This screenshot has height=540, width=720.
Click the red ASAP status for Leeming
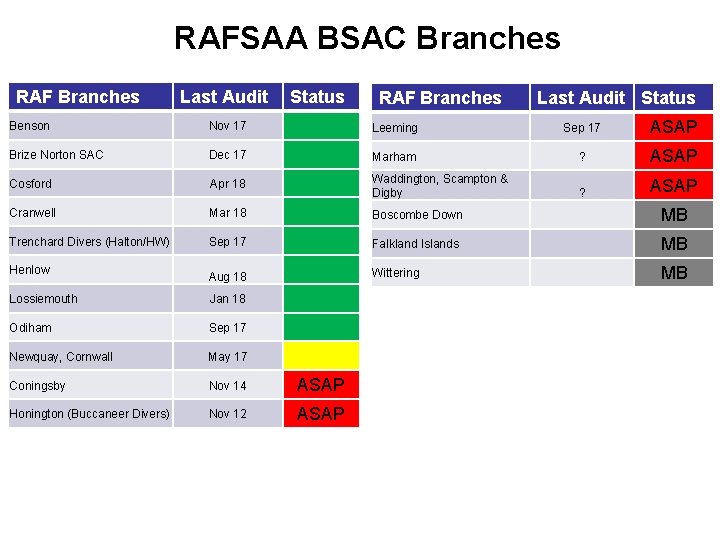[674, 127]
